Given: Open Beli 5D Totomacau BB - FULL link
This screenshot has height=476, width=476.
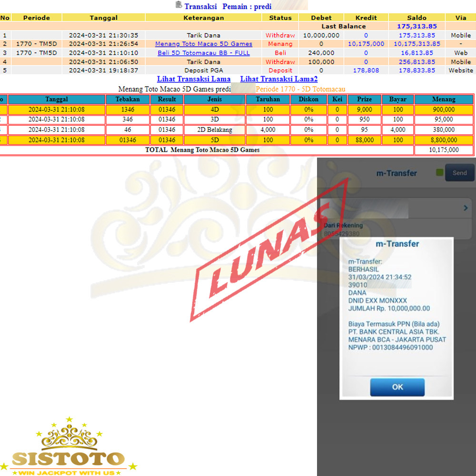Looking at the screenshot, I should pos(204,53).
